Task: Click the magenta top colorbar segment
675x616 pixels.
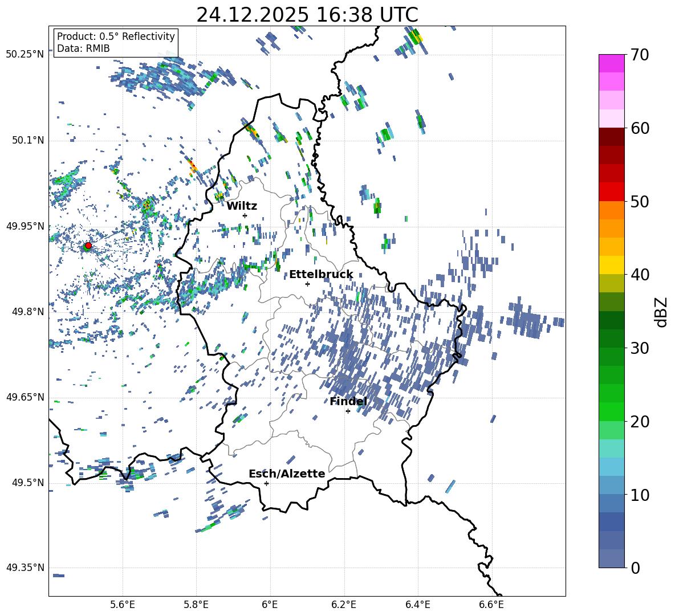Action: pyautogui.click(x=611, y=63)
